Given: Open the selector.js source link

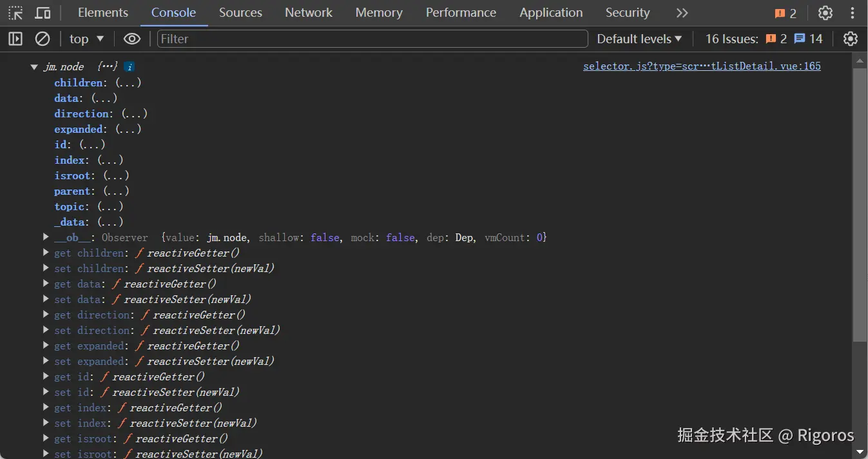Looking at the screenshot, I should coord(702,66).
